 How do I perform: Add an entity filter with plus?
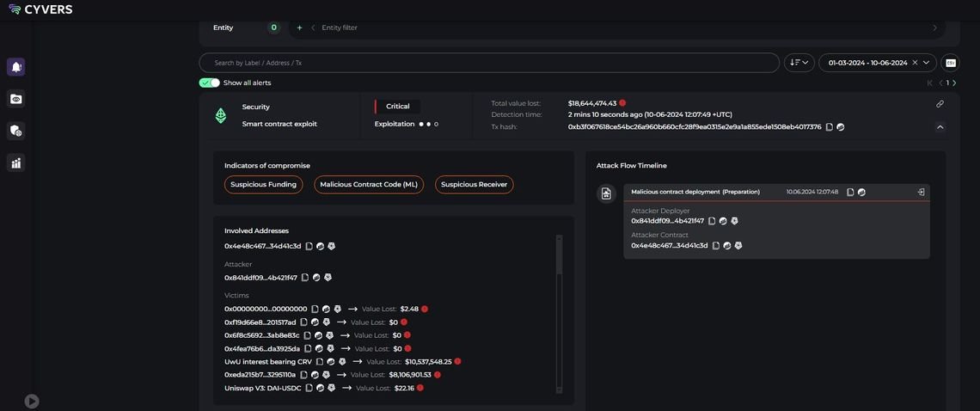coord(299,28)
